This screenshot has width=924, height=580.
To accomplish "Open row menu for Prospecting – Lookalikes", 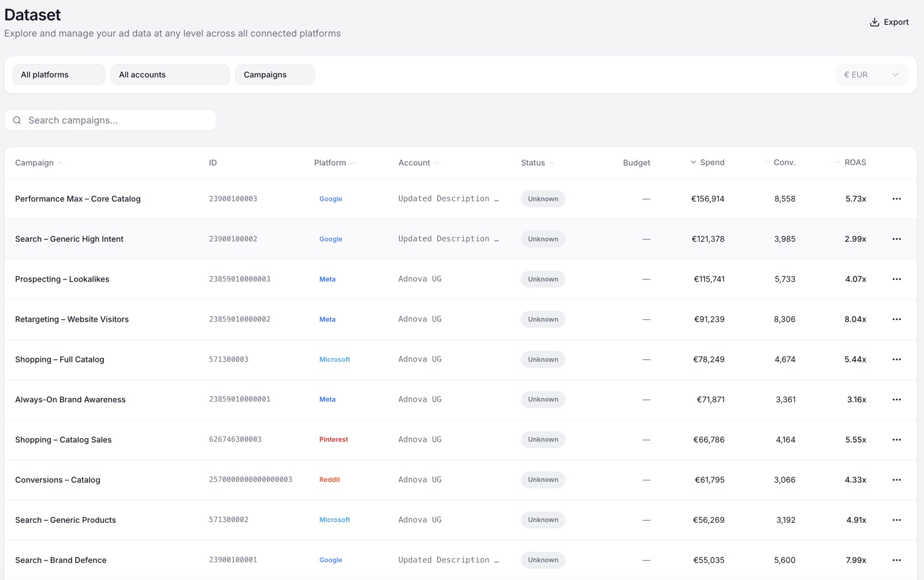I will (896, 279).
